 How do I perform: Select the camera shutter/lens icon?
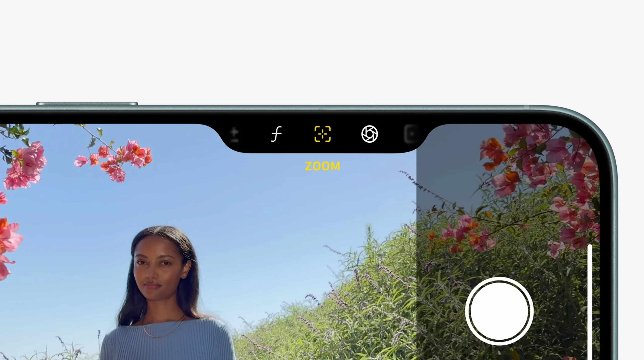368,134
